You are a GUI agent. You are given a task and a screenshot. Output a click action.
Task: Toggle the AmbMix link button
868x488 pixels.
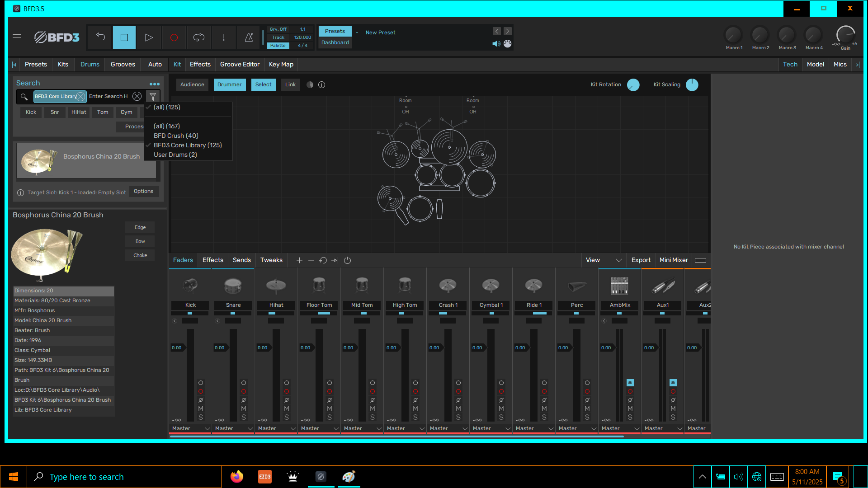(x=630, y=383)
